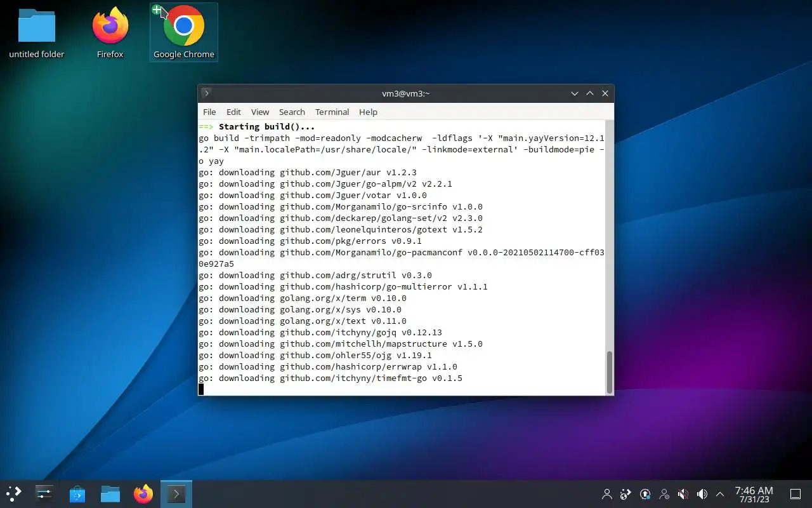Click the itchyny/timefmt-go v0.1.5 line

(331, 378)
